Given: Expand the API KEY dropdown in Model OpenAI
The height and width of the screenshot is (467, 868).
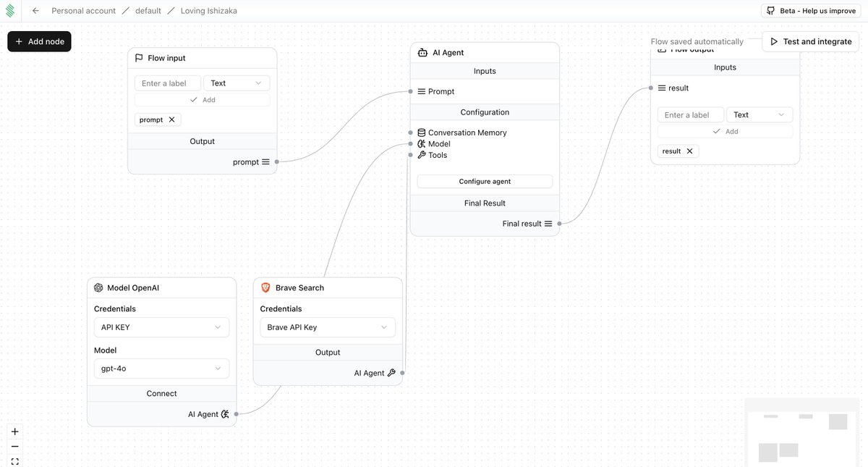Looking at the screenshot, I should (161, 327).
